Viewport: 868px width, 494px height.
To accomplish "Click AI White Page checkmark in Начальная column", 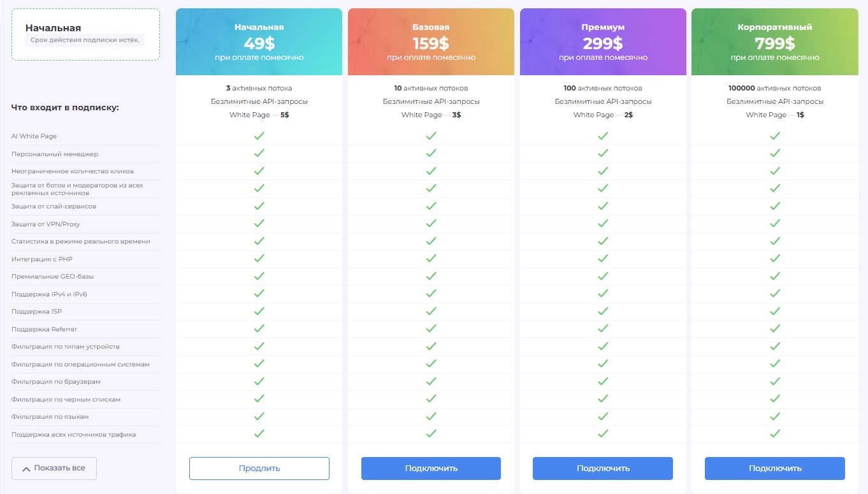I will 259,136.
